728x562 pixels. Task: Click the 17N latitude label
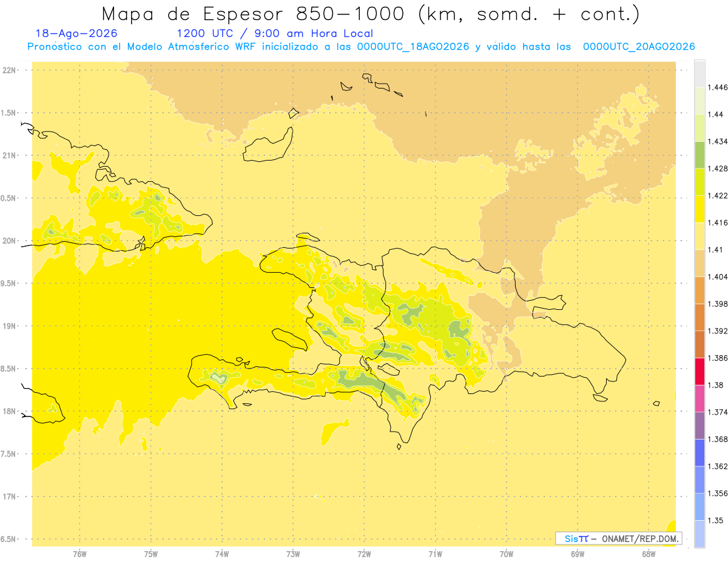tap(10, 497)
